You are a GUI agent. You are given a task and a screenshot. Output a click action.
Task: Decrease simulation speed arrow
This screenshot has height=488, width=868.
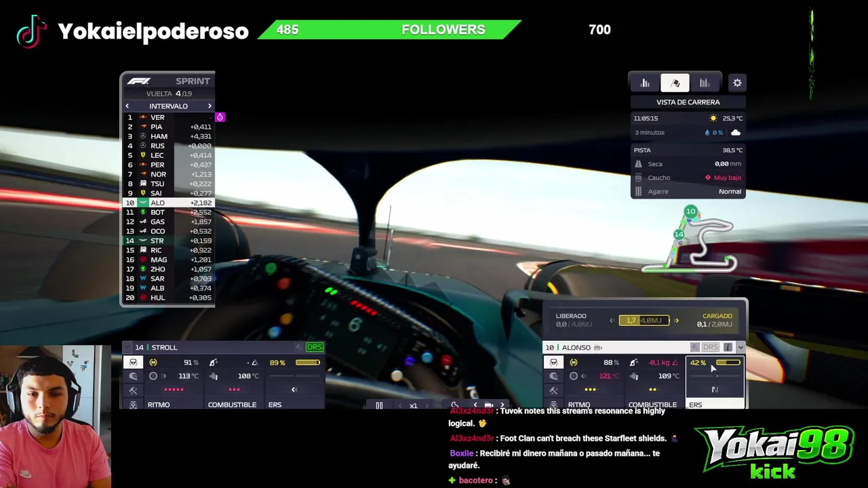click(x=399, y=405)
